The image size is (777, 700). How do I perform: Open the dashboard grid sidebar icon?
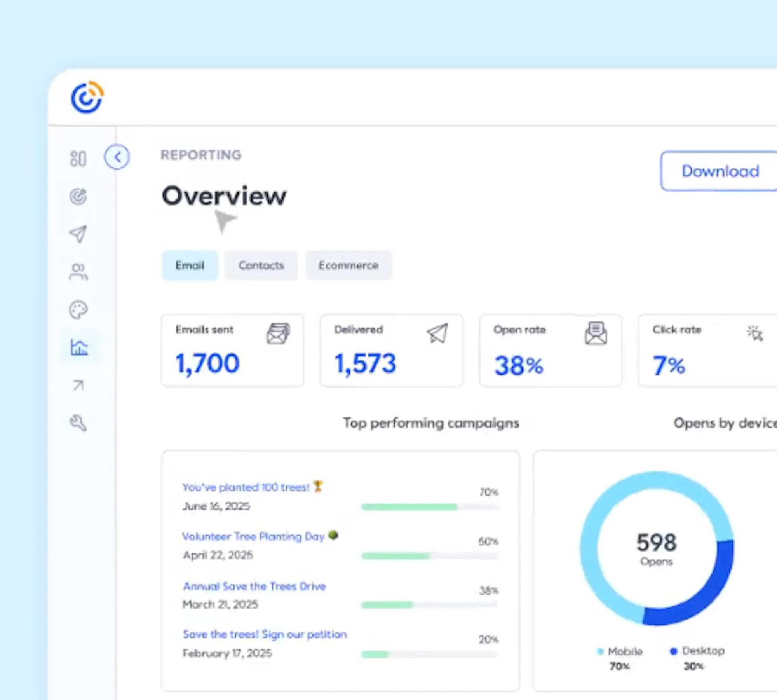(x=78, y=159)
